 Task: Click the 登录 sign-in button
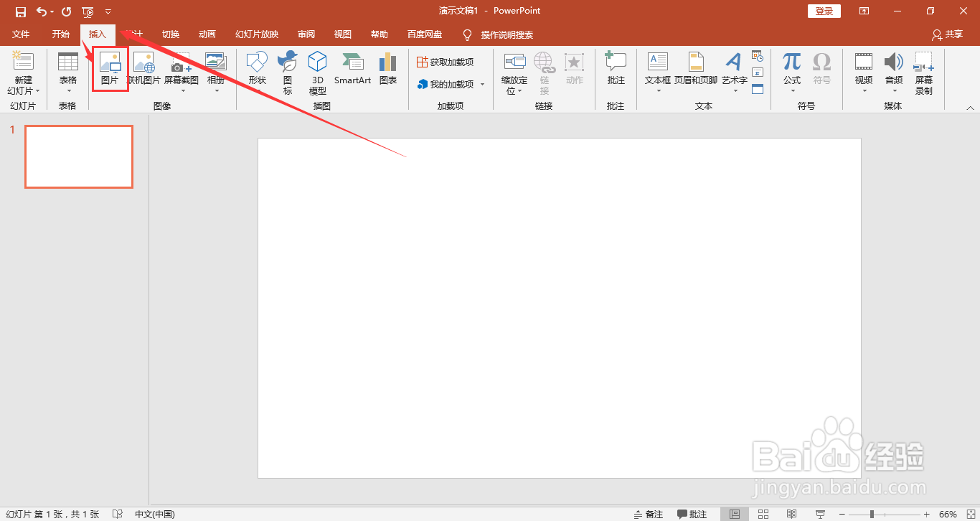click(x=824, y=11)
